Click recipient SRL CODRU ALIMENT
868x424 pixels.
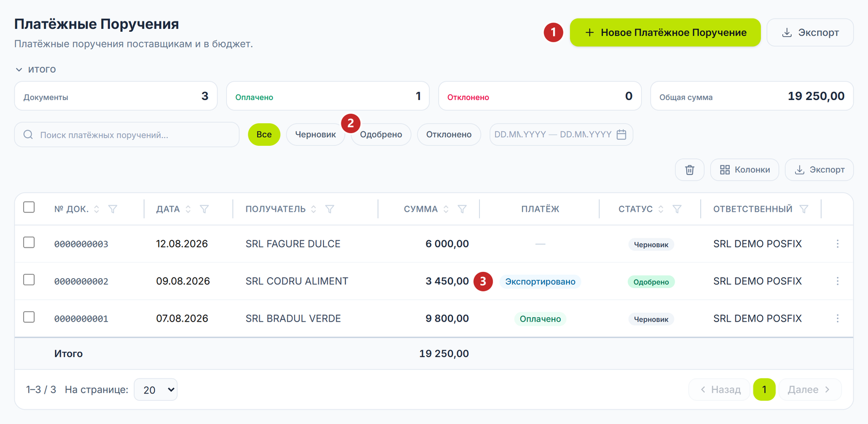coord(297,282)
